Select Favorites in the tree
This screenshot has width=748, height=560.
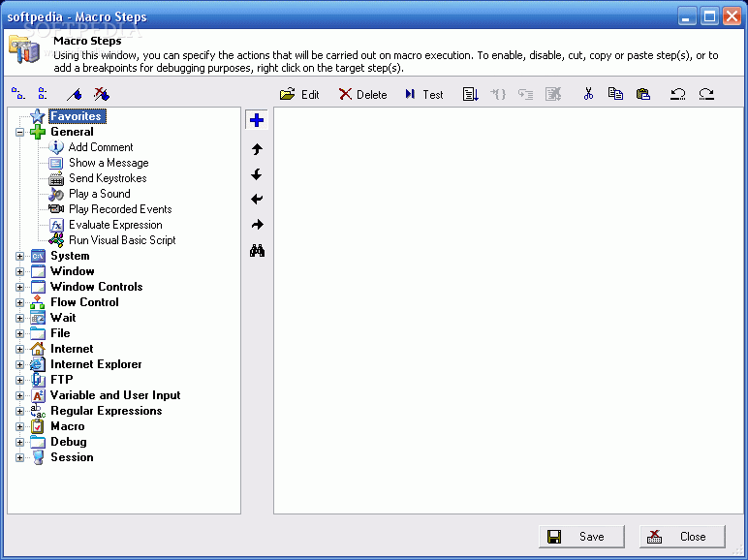[77, 116]
